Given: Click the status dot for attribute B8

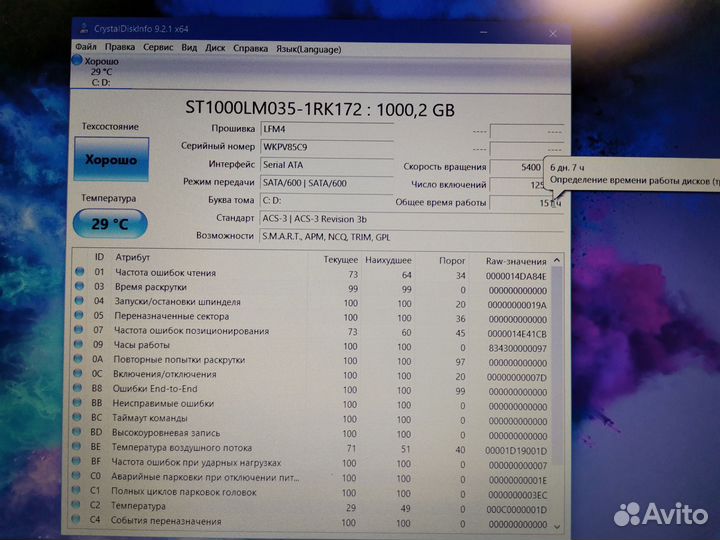Looking at the screenshot, I should [x=78, y=388].
